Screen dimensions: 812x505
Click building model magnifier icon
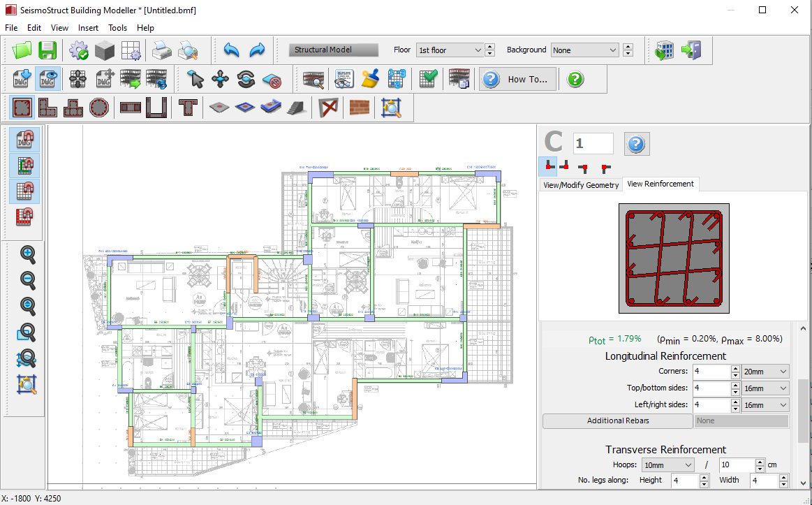(313, 79)
